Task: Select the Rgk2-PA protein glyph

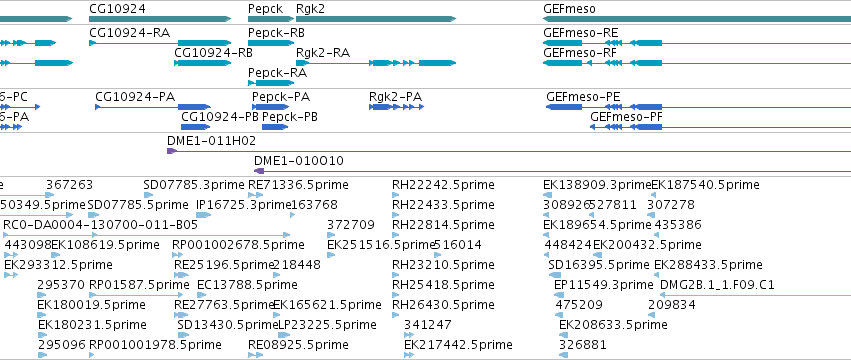Action: 396,107
